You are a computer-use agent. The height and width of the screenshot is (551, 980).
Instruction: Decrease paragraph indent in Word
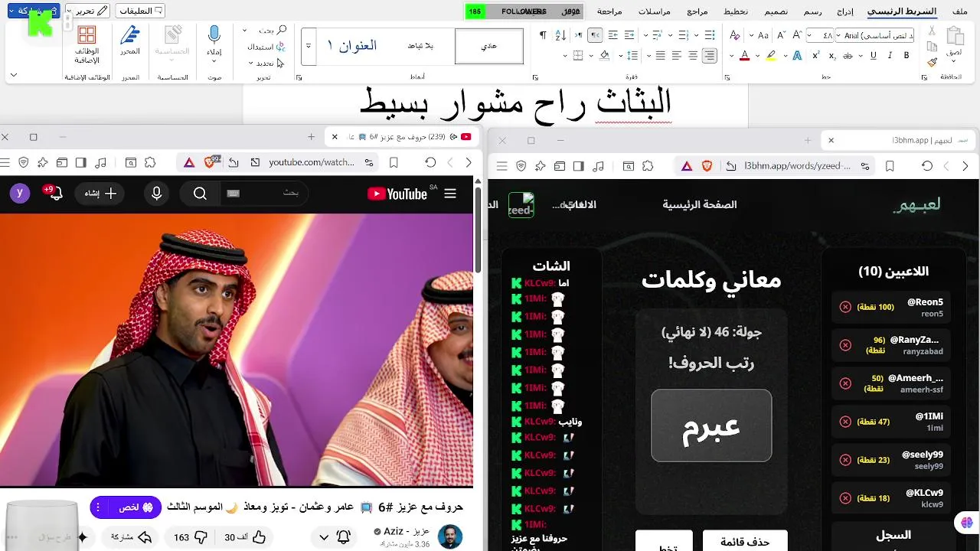(x=629, y=35)
